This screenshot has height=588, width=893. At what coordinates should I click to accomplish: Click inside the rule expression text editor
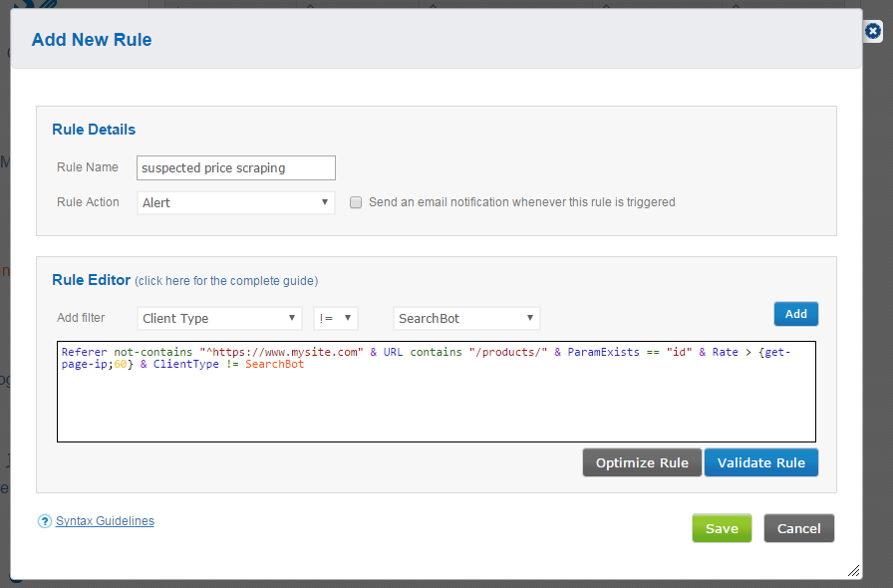pyautogui.click(x=437, y=392)
